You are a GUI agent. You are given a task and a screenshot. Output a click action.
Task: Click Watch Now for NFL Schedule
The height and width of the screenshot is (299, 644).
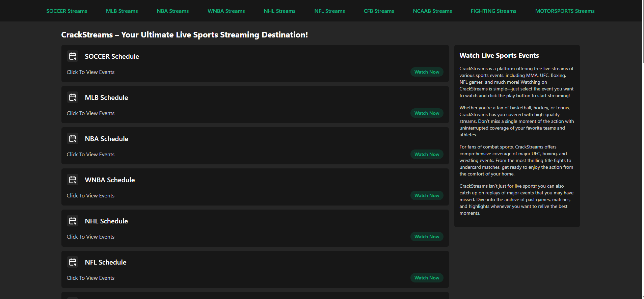click(x=427, y=278)
